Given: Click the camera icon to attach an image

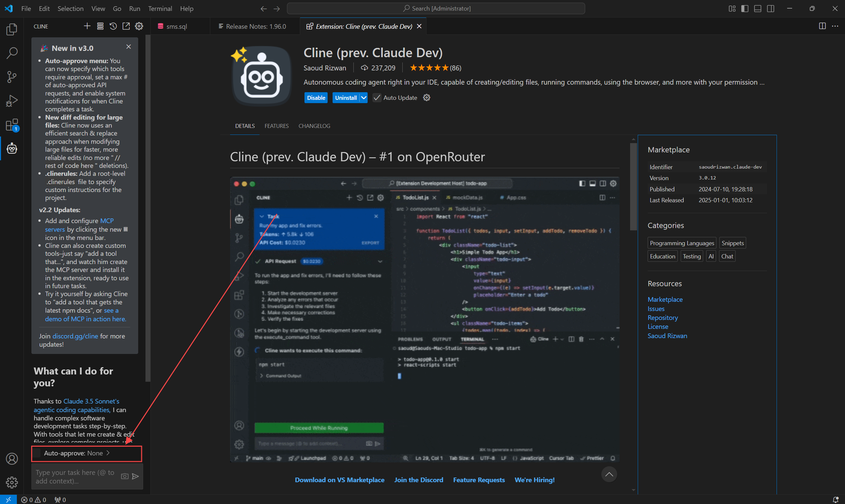Looking at the screenshot, I should tap(125, 477).
